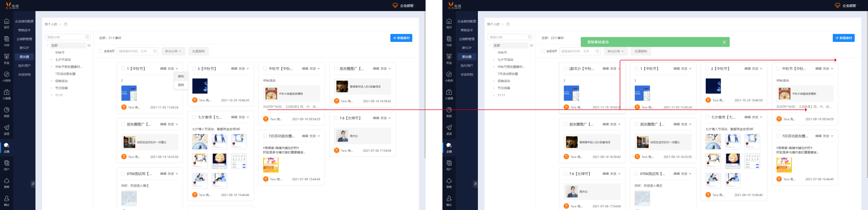Open 中秋大转盘抽奖模板 thumbnail in left screenshot
Screen dimensions: 868x210
click(271, 94)
